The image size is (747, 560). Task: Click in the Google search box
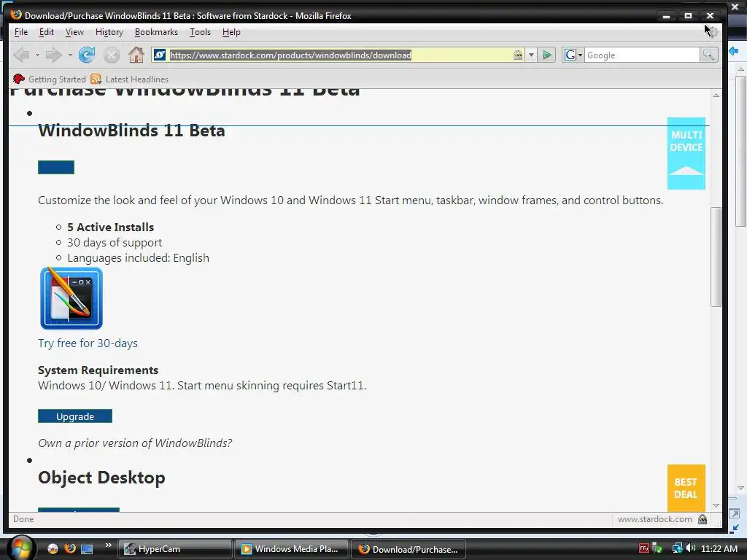[x=642, y=55]
